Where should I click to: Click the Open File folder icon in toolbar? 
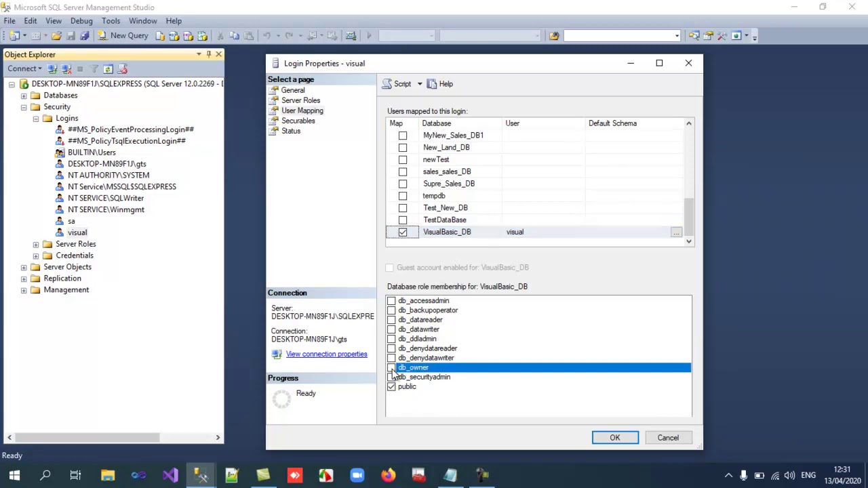coord(56,35)
